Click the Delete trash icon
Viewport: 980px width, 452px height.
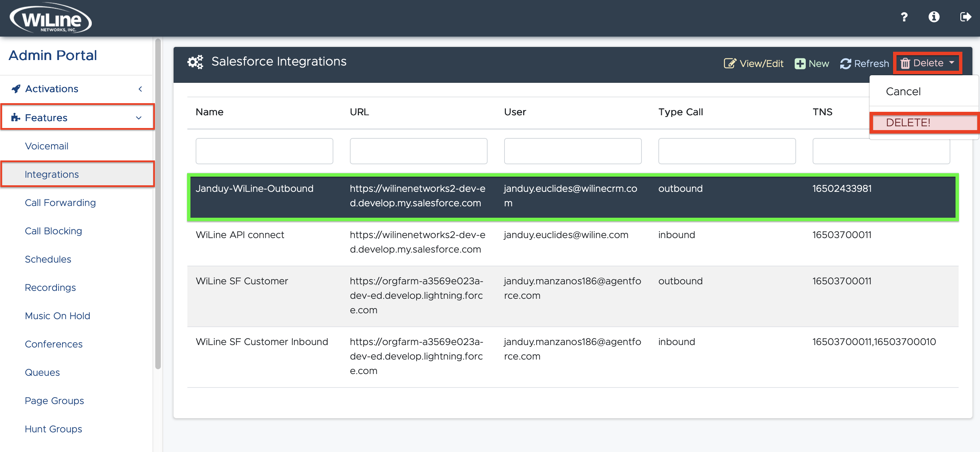pyautogui.click(x=906, y=63)
